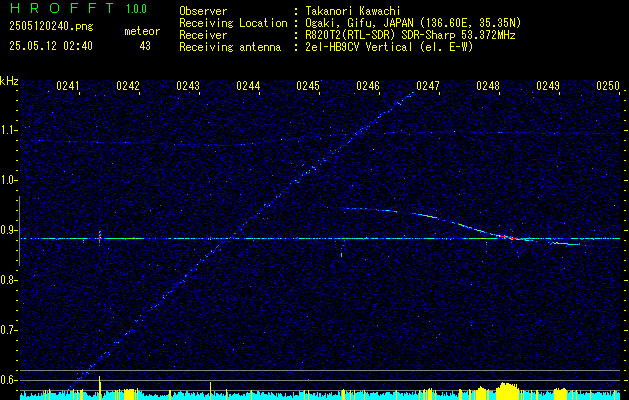Click the Observer label
This screenshot has width=629, height=400.
click(x=203, y=11)
